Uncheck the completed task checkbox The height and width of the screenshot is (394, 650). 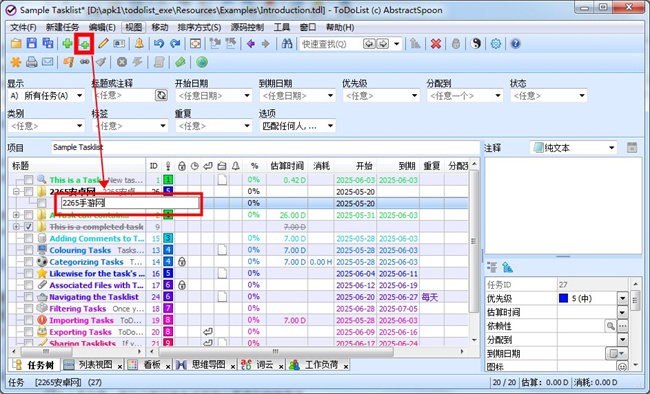(28, 227)
